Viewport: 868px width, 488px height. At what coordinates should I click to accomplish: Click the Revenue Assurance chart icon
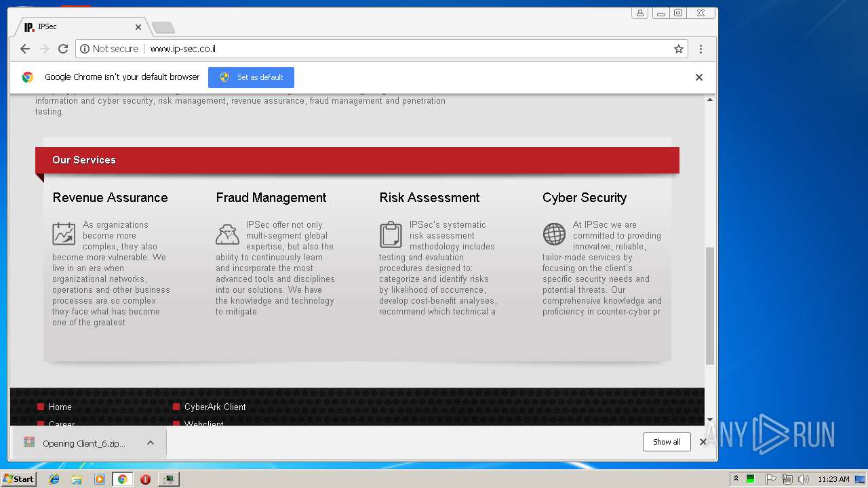[x=64, y=234]
